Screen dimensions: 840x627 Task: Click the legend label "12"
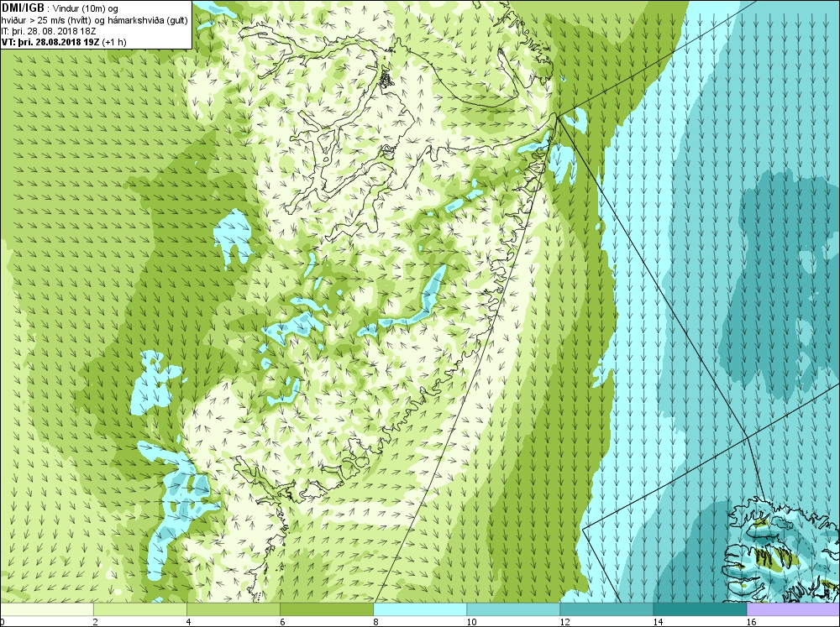pyautogui.click(x=564, y=622)
